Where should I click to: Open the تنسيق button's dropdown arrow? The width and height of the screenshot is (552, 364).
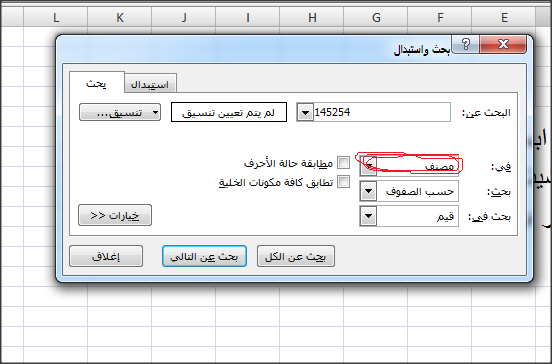click(x=156, y=112)
